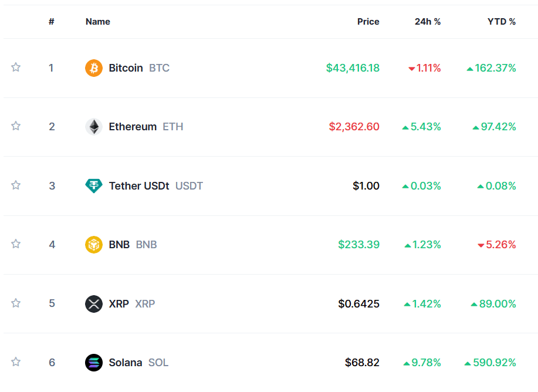538x392 pixels.
Task: Click the Solana coin logo
Action: point(93,362)
